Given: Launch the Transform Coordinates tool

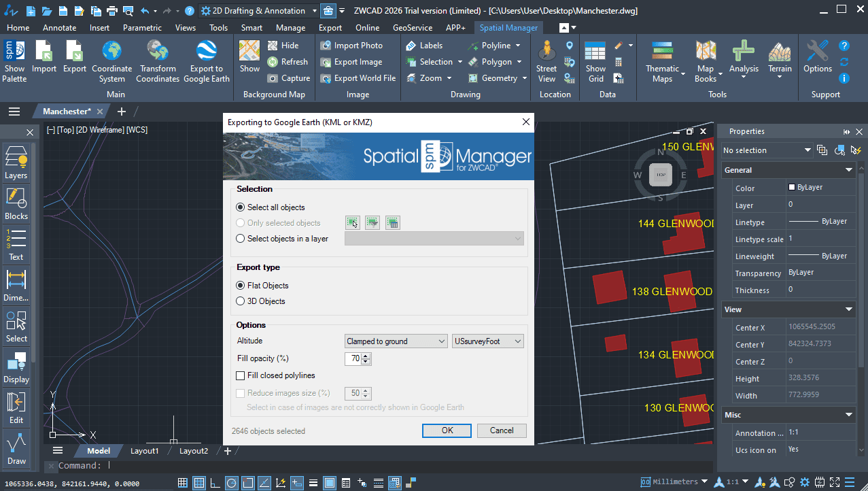Looking at the screenshot, I should [x=158, y=61].
